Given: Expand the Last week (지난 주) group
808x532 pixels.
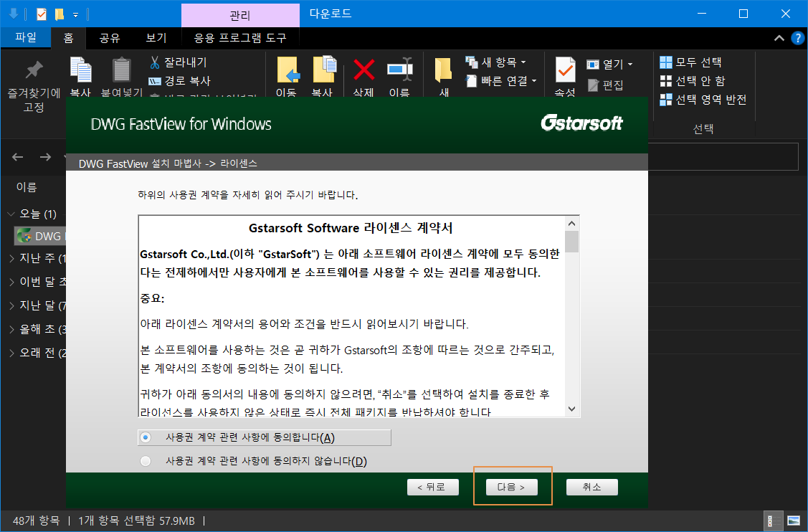Looking at the screenshot, I should (x=11, y=258).
